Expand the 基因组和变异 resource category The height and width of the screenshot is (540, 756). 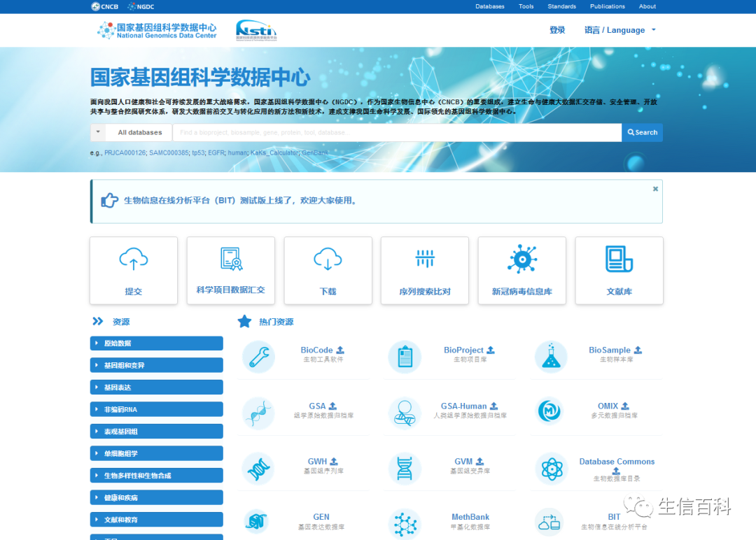(x=157, y=365)
